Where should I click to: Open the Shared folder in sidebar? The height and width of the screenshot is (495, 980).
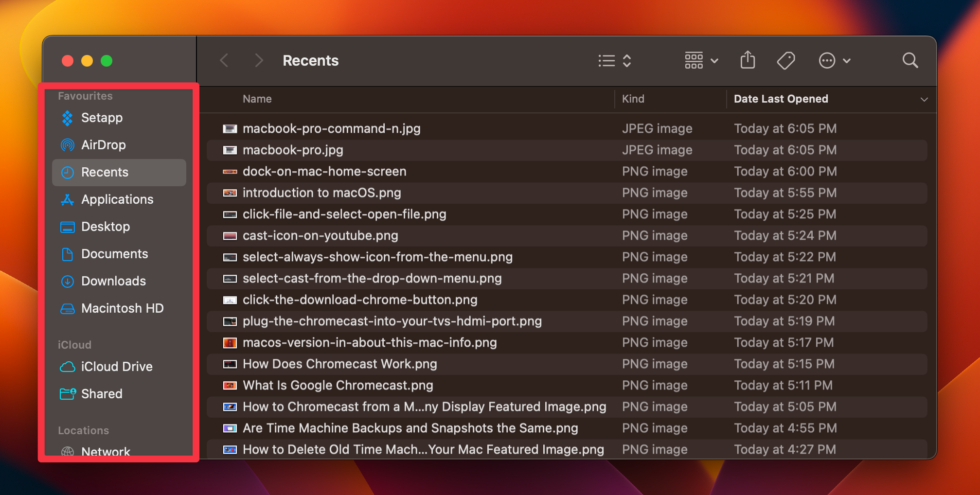[x=102, y=394]
